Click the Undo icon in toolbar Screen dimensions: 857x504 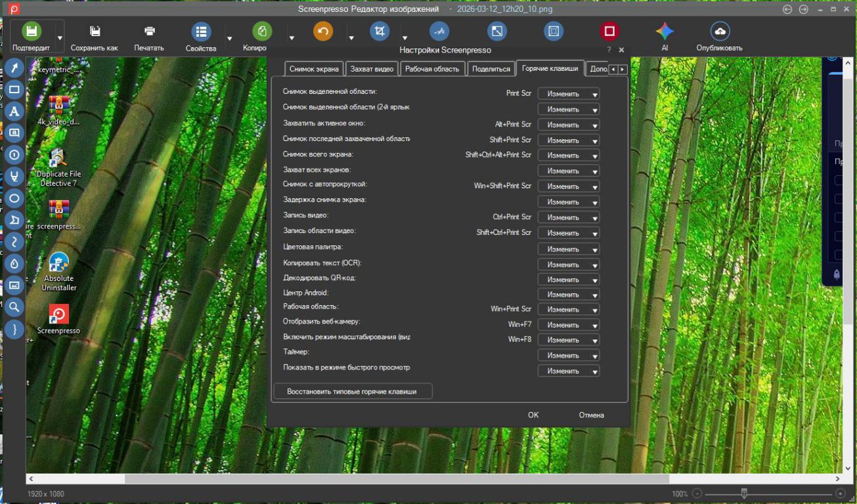click(322, 31)
